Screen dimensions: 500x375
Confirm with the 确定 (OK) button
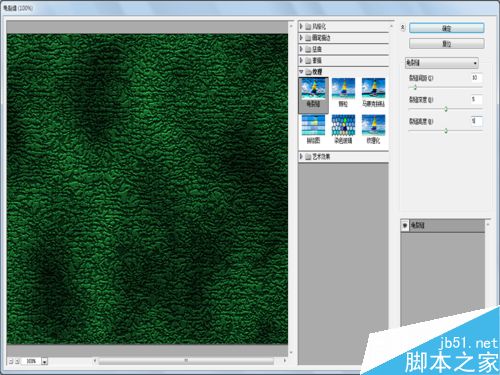447,28
